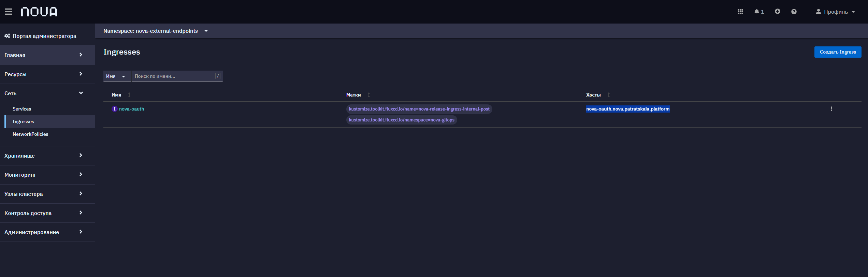Expand the Главная section
868x277 pixels.
pyautogui.click(x=47, y=55)
